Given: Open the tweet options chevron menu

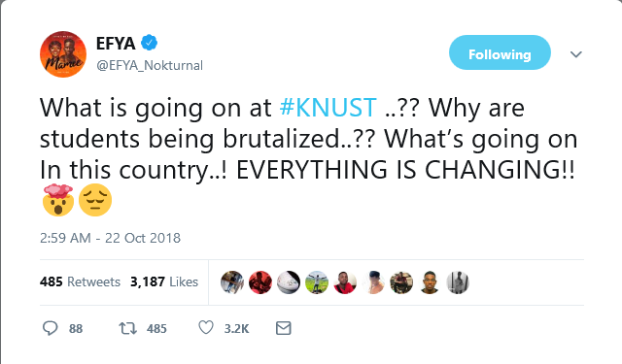Looking at the screenshot, I should (576, 54).
